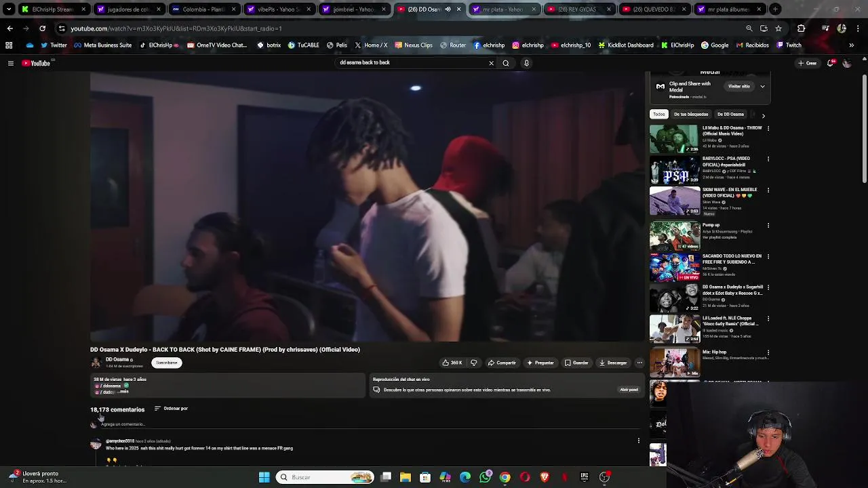Select the De DD Osama chip
The width and height of the screenshot is (868, 488).
[730, 115]
